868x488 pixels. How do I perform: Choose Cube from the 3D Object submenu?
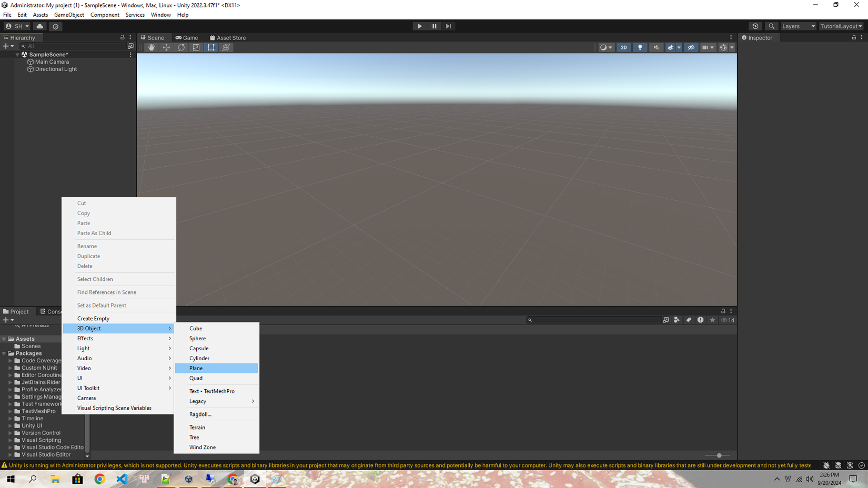[x=217, y=329]
